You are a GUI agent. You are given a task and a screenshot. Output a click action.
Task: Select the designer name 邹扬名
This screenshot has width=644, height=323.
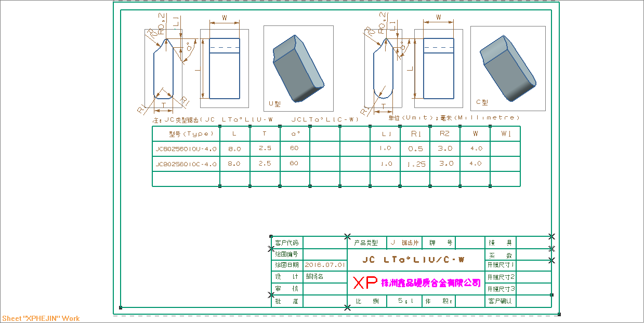coord(314,277)
